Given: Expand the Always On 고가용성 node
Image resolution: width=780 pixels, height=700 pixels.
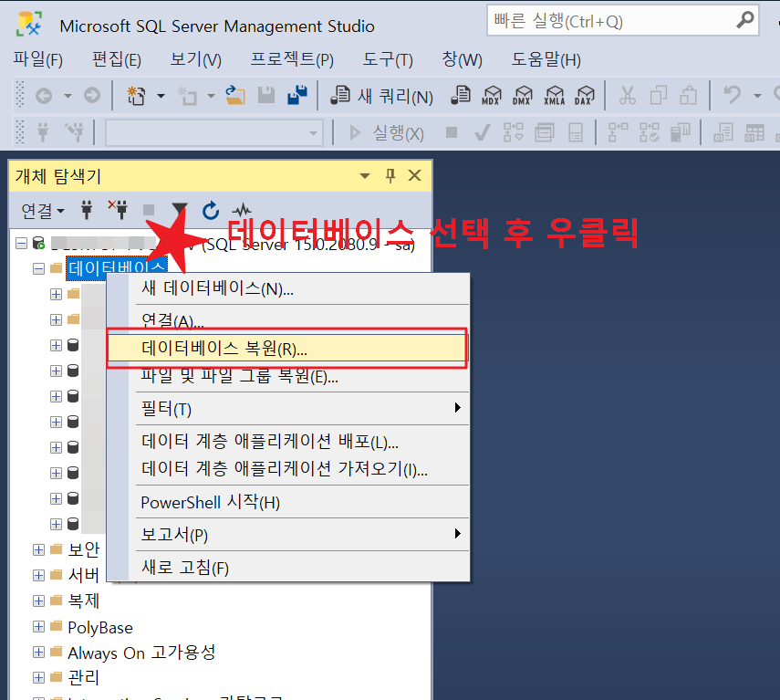Looking at the screenshot, I should point(39,652).
